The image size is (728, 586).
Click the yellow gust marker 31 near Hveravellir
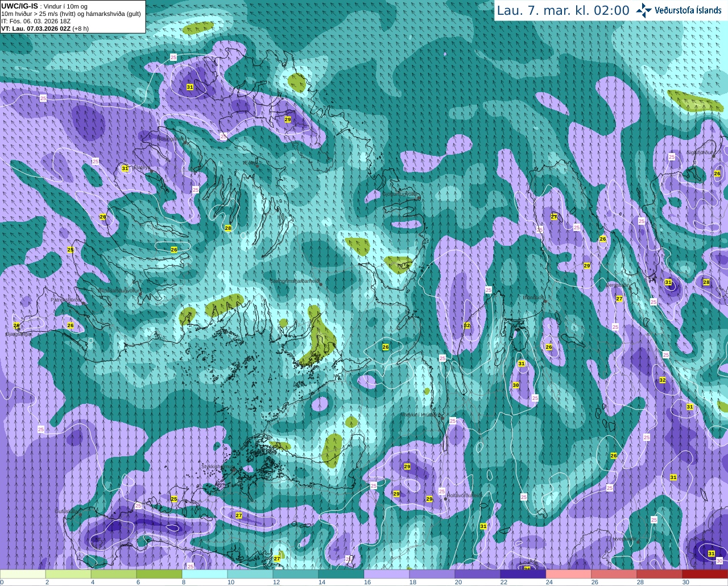click(x=712, y=554)
